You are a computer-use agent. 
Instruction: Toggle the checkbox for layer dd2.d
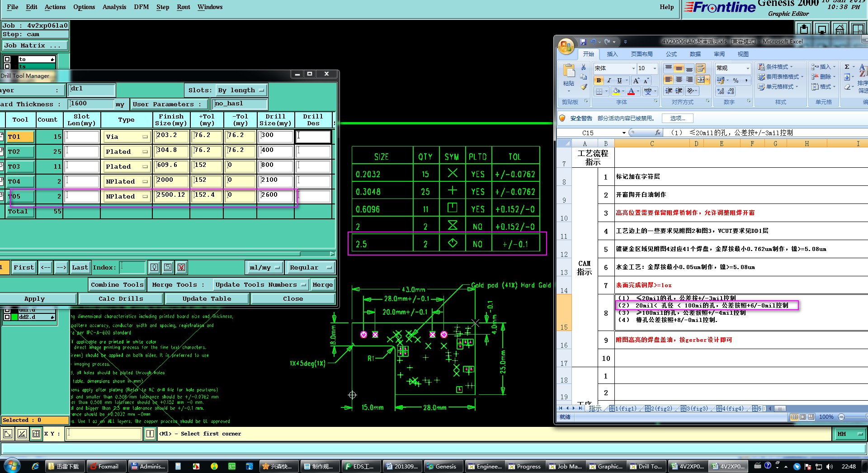[7, 317]
